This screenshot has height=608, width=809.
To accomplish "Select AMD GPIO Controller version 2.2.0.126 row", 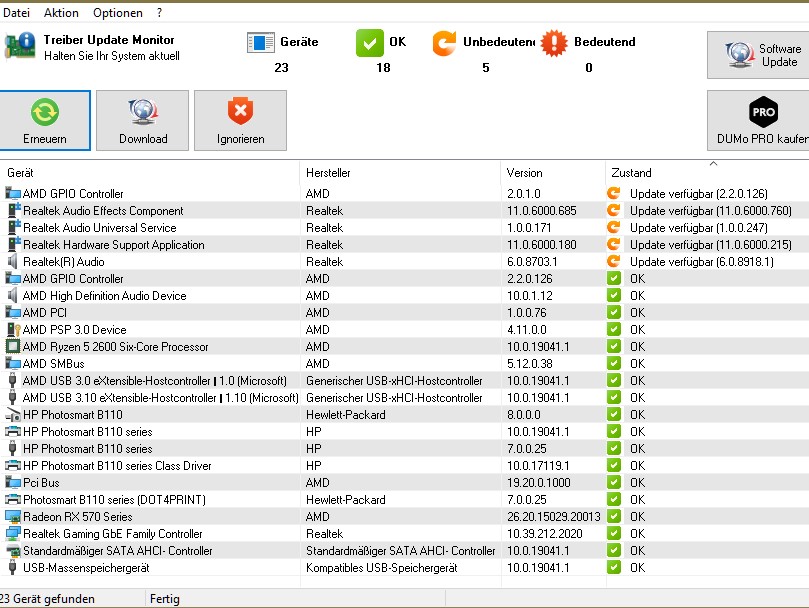I will pos(404,279).
